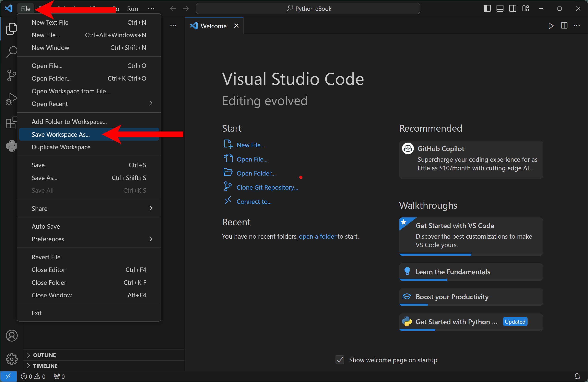Click the ports forwarded status indicator
588x382 pixels.
click(59, 376)
